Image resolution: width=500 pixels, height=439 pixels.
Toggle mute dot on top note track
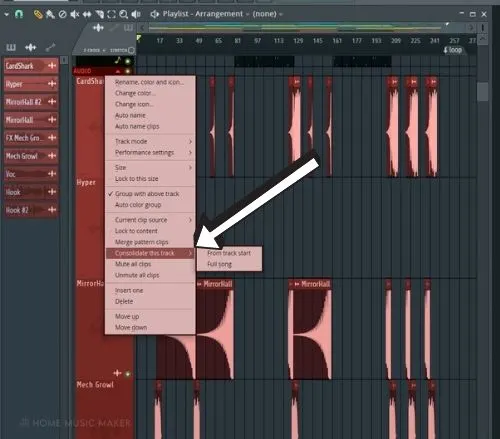[128, 61]
